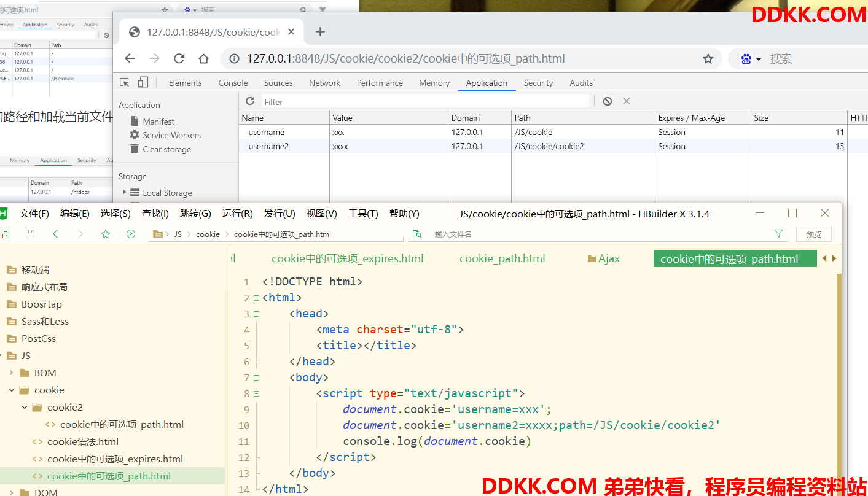Open the 文件(F) menu in HBuilder
868x496 pixels.
click(x=34, y=214)
